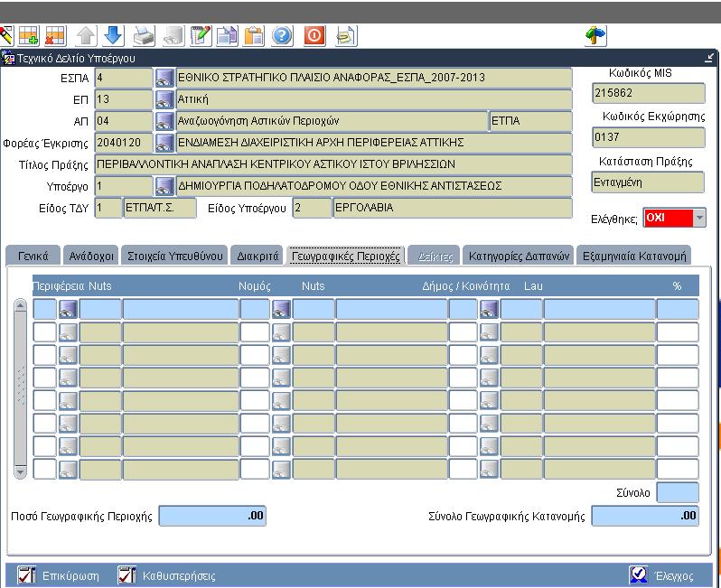
Task: Open the Διακριτά tab
Action: point(257,256)
